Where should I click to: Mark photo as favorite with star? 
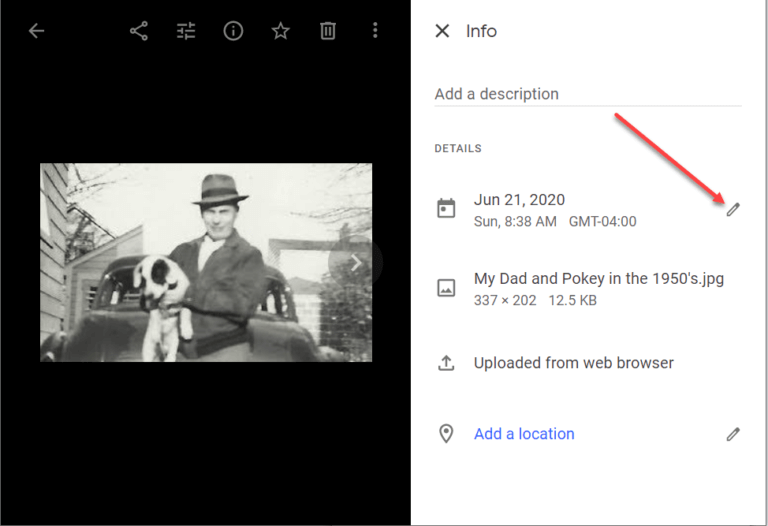pos(281,31)
